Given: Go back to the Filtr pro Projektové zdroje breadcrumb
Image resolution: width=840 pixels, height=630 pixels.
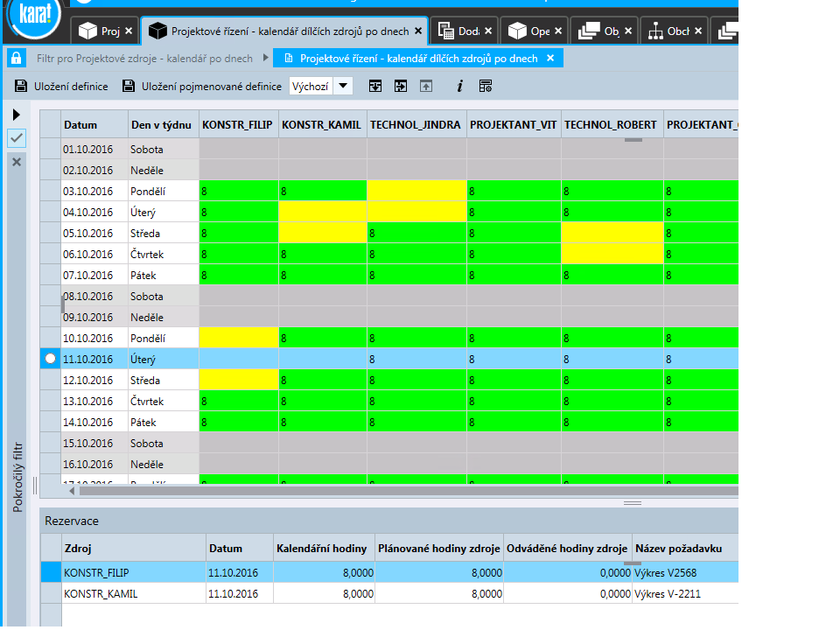Looking at the screenshot, I should coord(144,58).
